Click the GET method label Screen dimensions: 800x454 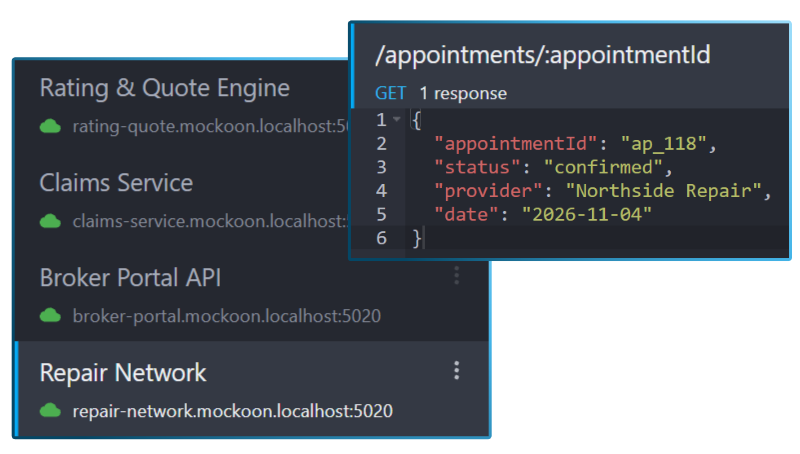(x=390, y=93)
